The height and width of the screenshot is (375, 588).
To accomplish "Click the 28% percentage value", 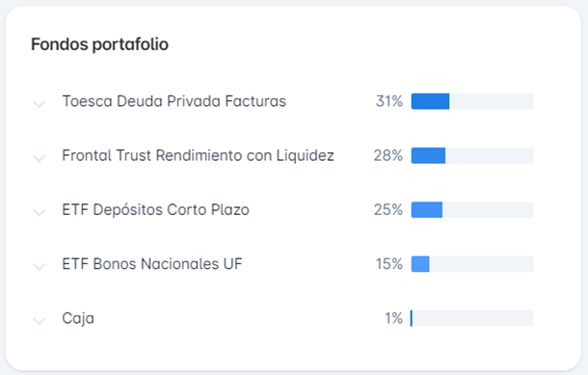I will pyautogui.click(x=388, y=155).
